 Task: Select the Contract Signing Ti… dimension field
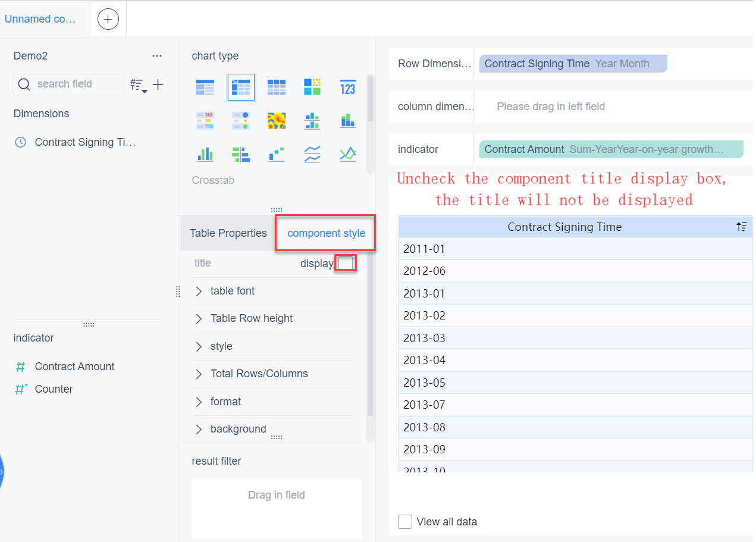85,142
